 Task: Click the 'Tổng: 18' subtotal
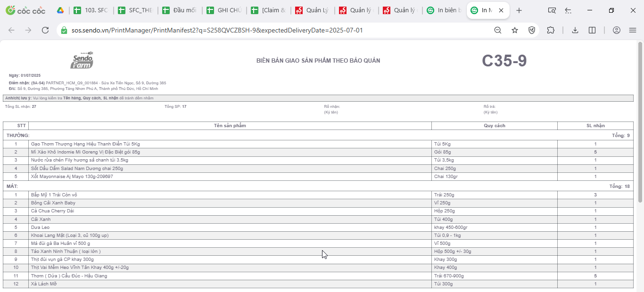pyautogui.click(x=619, y=187)
